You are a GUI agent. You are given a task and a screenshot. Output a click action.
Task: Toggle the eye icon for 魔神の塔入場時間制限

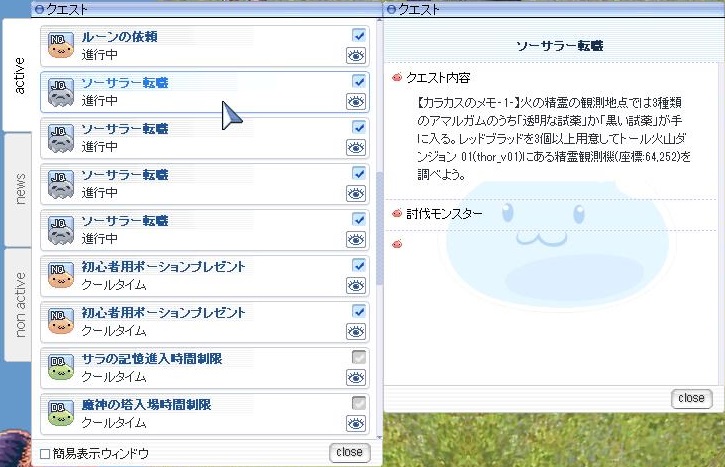tap(357, 423)
